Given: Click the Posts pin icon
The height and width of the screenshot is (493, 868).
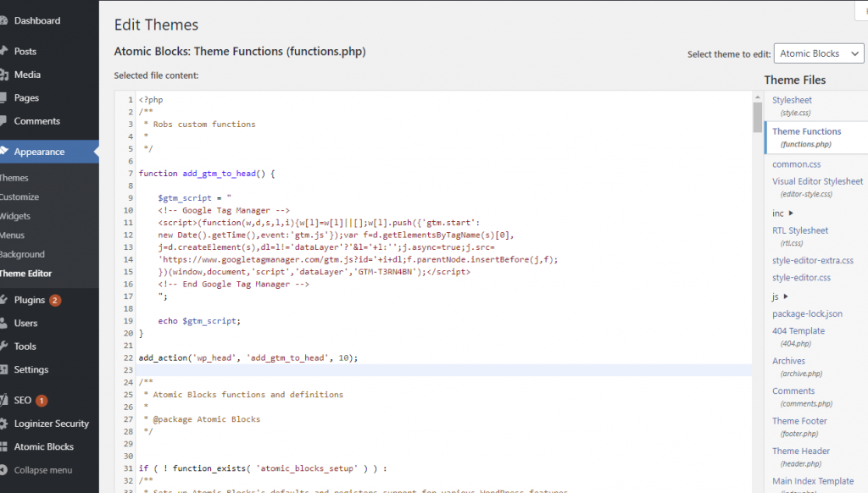Looking at the screenshot, I should point(3,52).
